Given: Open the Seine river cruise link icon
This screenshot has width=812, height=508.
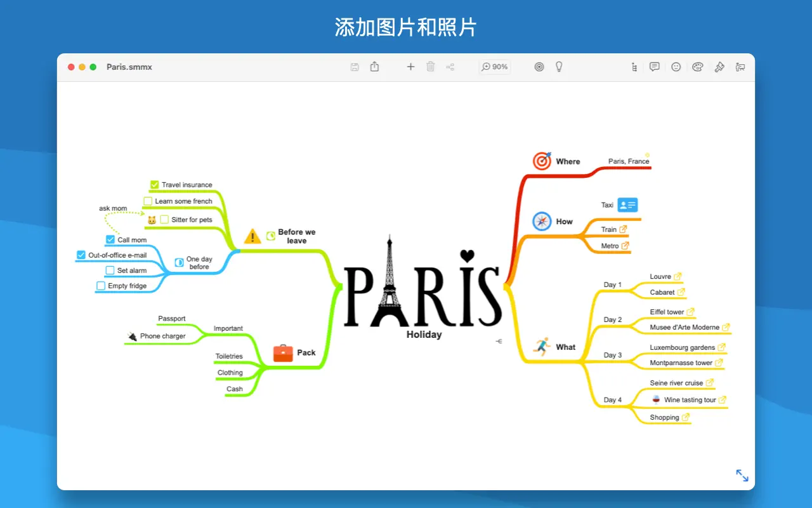Looking at the screenshot, I should (710, 383).
